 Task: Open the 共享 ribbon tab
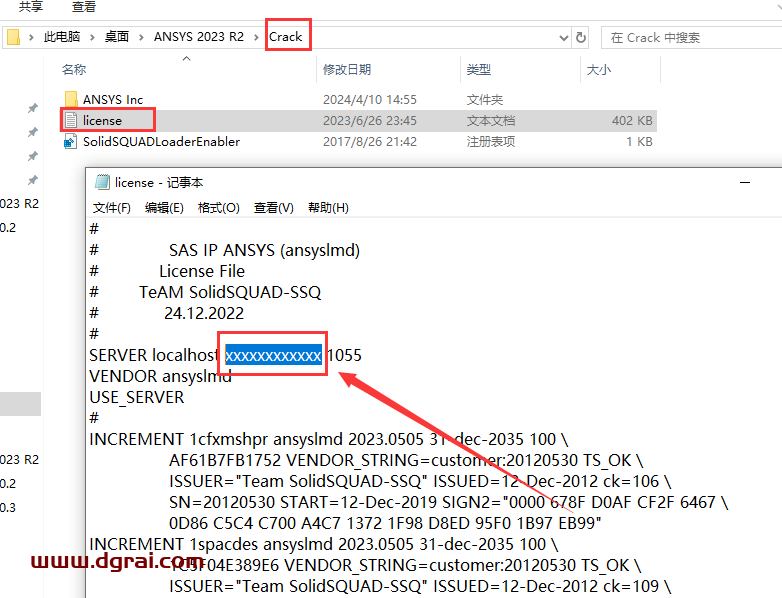30,6
